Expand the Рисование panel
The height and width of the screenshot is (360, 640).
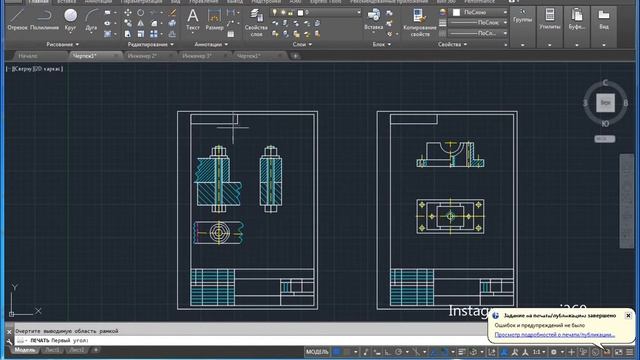[62, 44]
